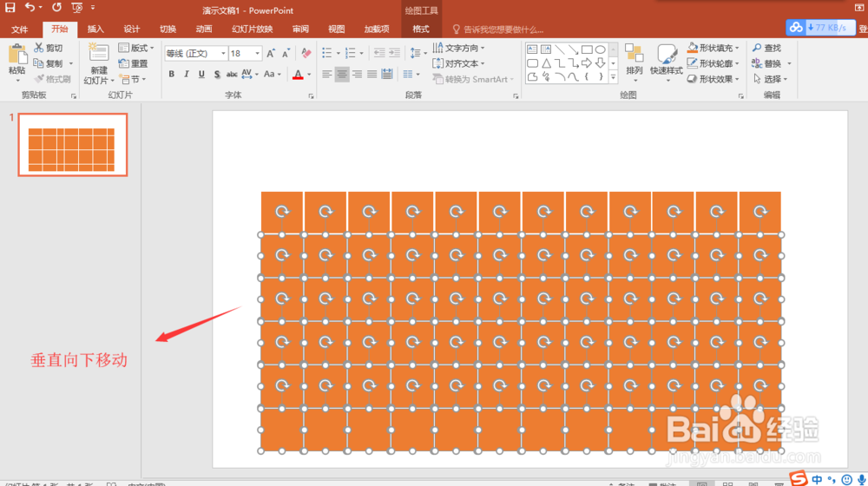Toggle text shadow S
Image resolution: width=868 pixels, height=486 pixels.
coord(217,74)
